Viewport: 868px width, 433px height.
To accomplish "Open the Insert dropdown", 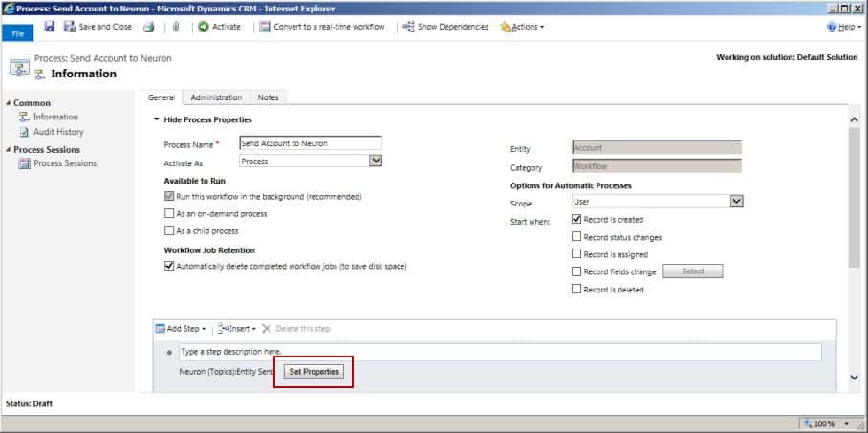I will coord(237,329).
